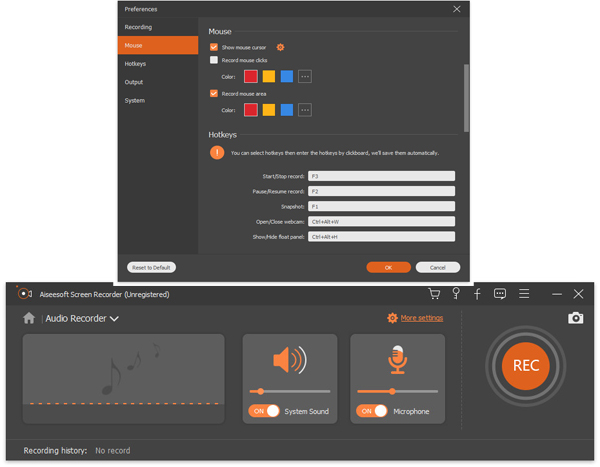Click the orange microphone icon

(398, 359)
